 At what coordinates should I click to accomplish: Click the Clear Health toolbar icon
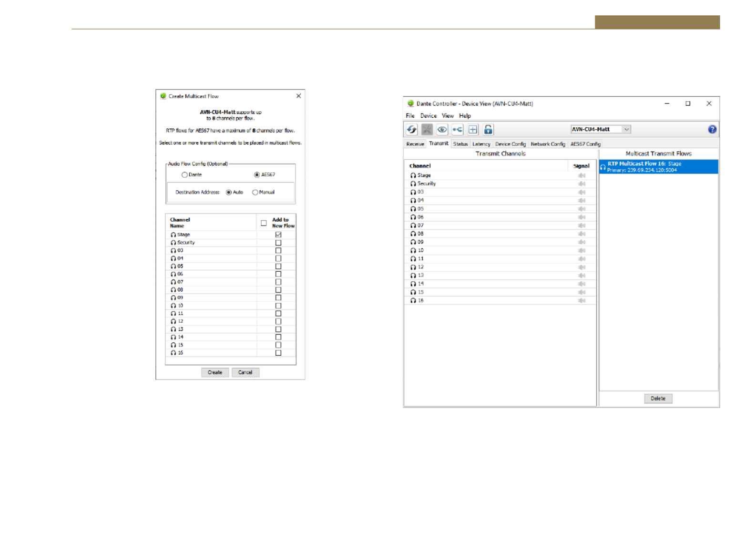pyautogui.click(x=427, y=129)
